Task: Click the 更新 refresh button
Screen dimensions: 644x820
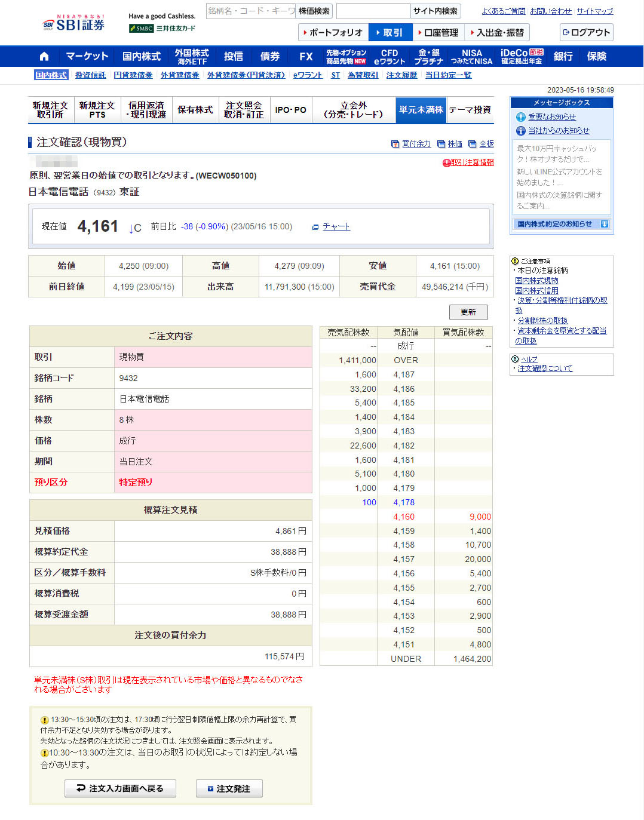Action: 468,312
